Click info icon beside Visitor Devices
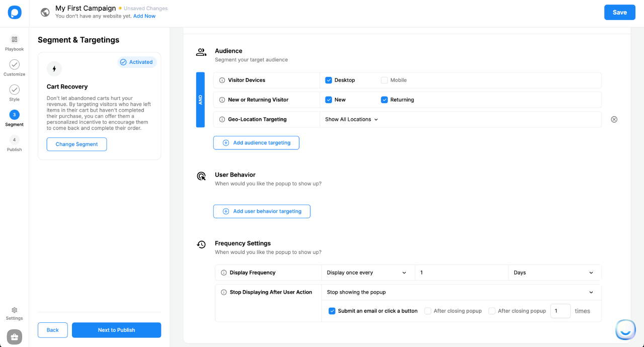 (x=222, y=80)
